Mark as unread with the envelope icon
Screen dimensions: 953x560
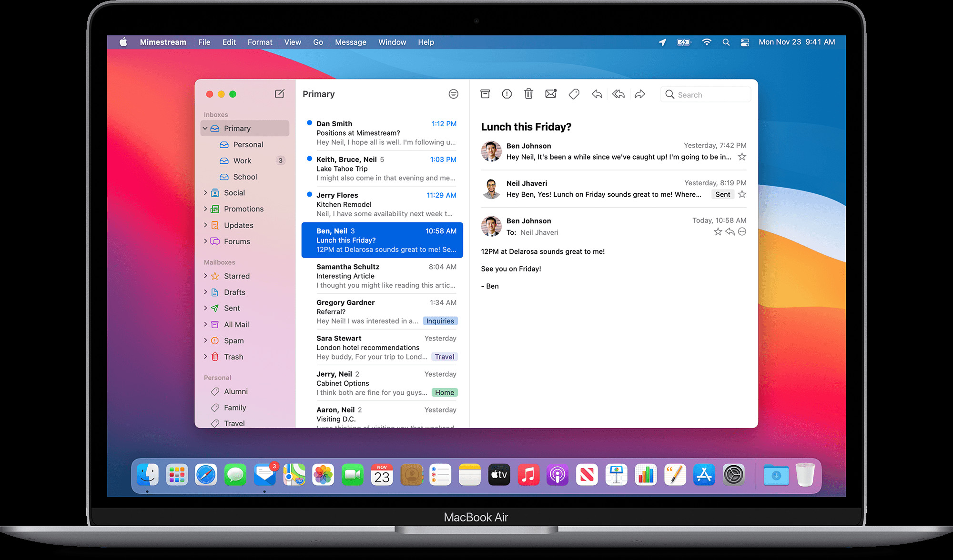pos(550,94)
